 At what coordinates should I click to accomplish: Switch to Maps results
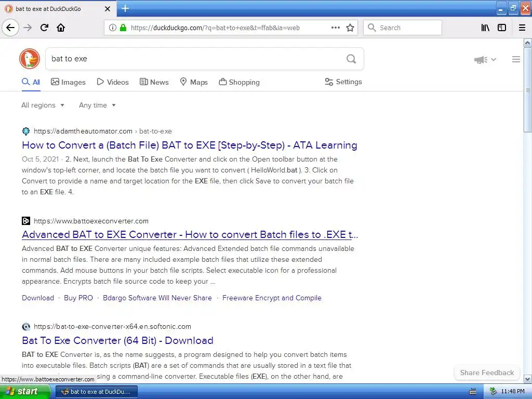[x=194, y=82]
